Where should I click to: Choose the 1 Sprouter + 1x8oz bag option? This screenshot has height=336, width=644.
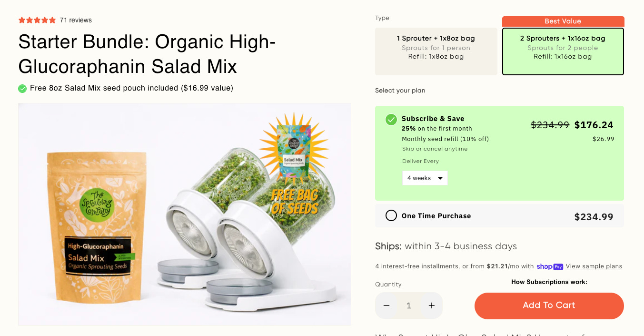(x=436, y=51)
